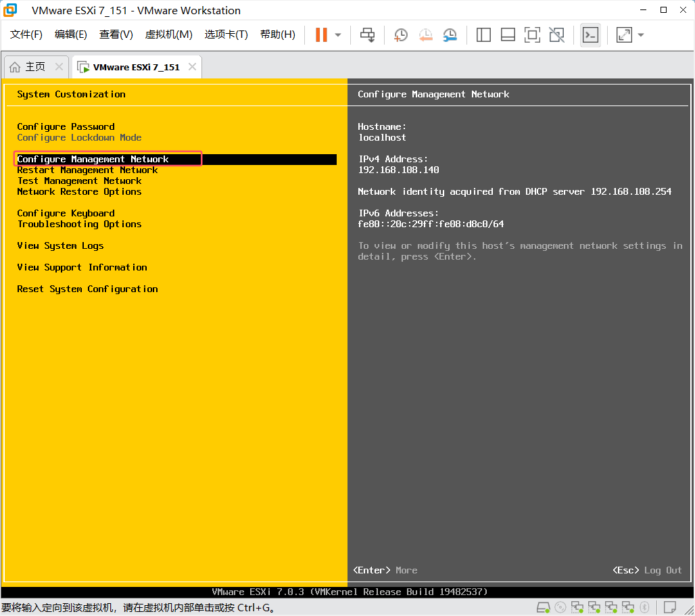This screenshot has width=695, height=616.
Task: Open the power options dropdown beside pause
Action: coord(338,34)
